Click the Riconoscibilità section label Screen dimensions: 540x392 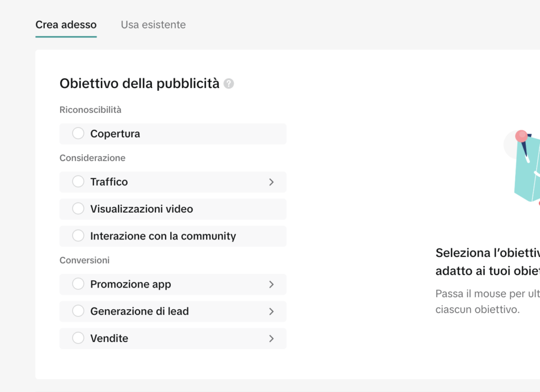point(90,110)
